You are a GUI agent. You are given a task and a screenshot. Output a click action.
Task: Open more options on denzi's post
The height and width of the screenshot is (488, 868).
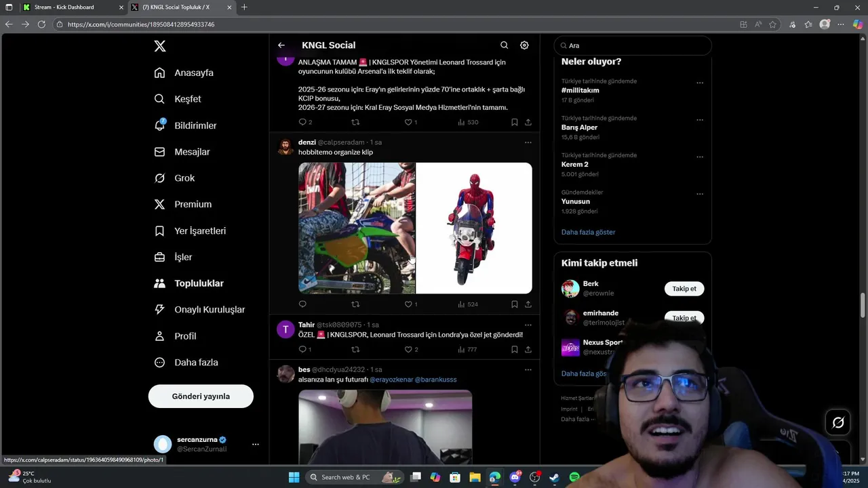tap(528, 142)
